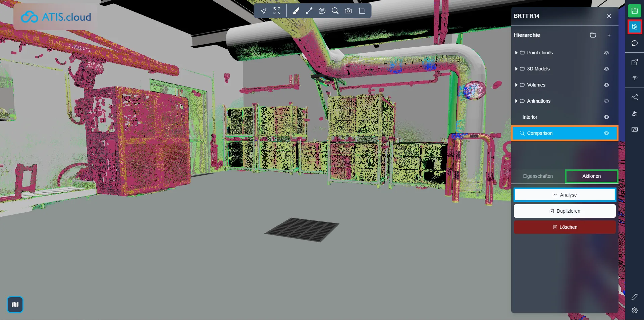
Task: Switch to the Aktionen tab
Action: tap(591, 176)
